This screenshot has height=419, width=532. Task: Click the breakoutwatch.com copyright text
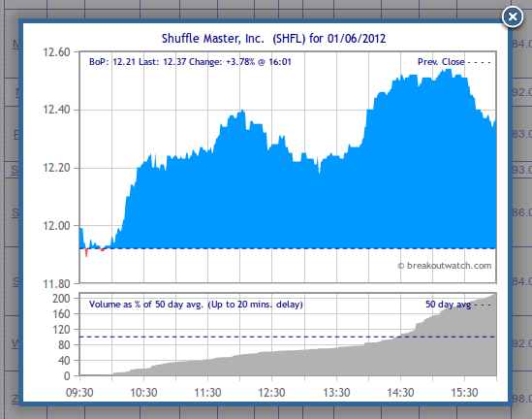click(445, 266)
